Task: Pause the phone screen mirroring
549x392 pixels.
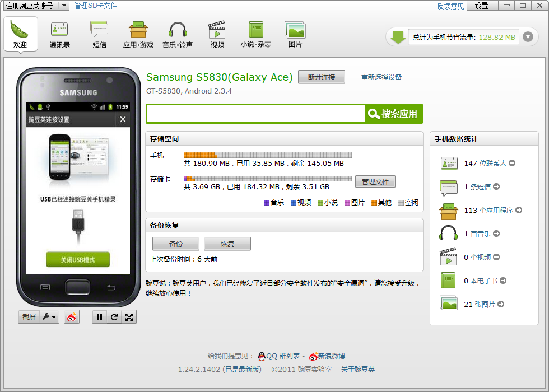Action: (100, 317)
